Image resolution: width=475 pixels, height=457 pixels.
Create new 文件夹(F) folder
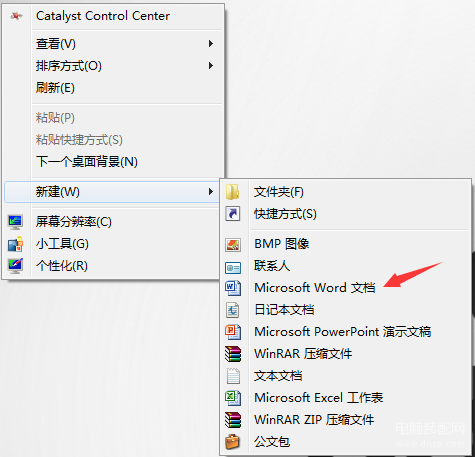pos(346,192)
